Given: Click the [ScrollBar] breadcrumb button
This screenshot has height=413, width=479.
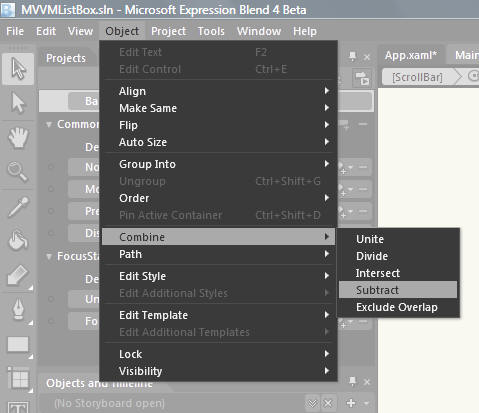Looking at the screenshot, I should (417, 77).
